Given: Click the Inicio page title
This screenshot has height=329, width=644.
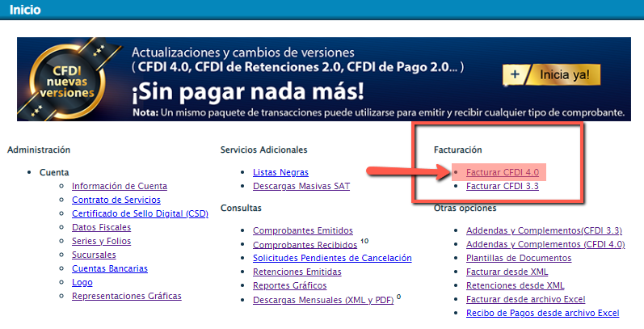Looking at the screenshot, I should 25,10.
